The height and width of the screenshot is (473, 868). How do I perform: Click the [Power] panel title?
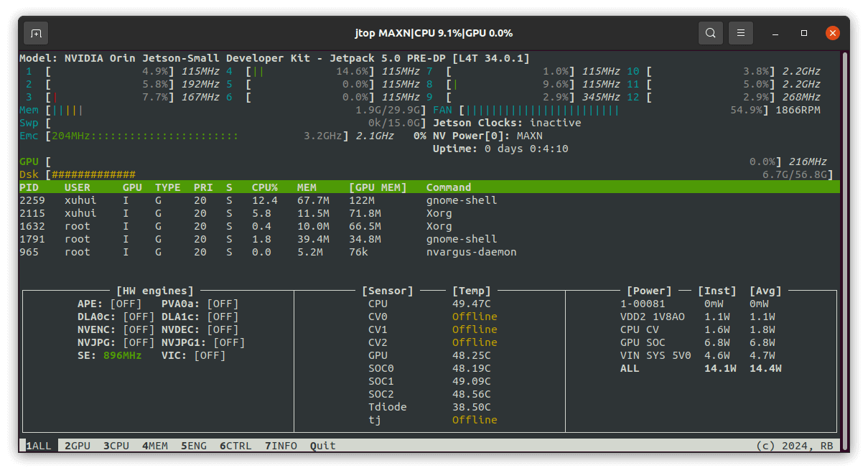[x=649, y=291]
